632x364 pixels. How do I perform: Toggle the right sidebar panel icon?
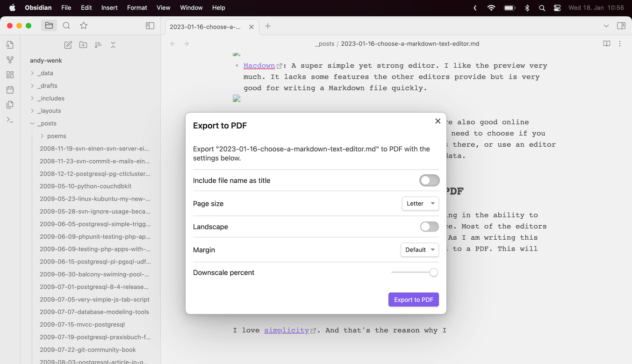621,26
